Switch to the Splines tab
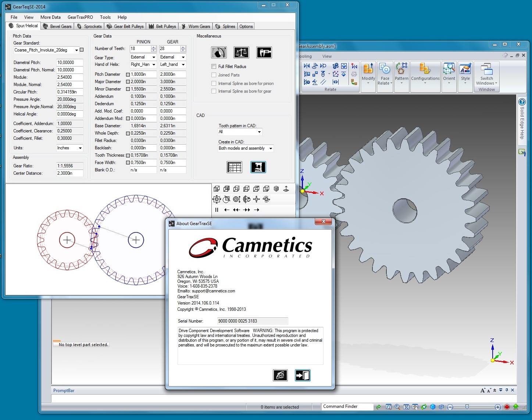The width and height of the screenshot is (532, 420). click(225, 26)
